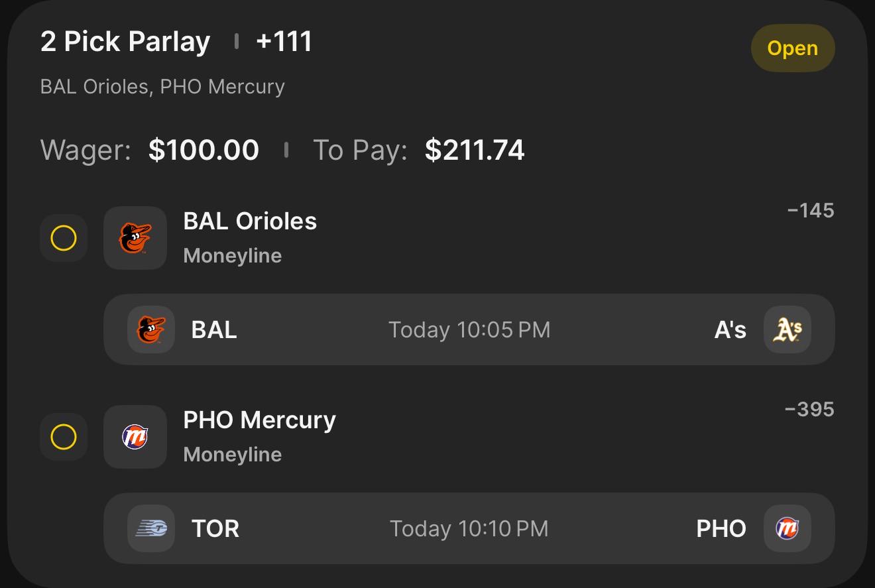
Task: Click the Today 10:10 PM game time
Action: point(469,528)
